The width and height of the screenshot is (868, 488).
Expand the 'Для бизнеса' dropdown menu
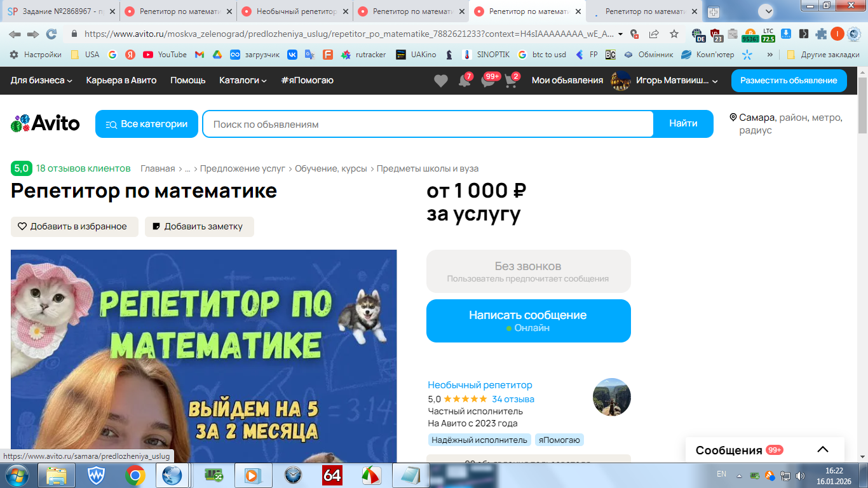tap(41, 80)
